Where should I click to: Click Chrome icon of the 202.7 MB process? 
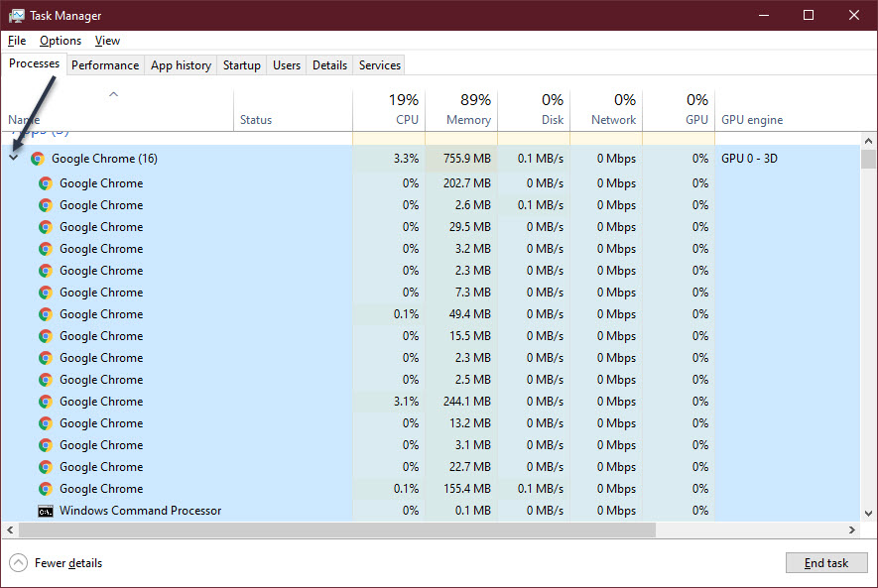click(46, 183)
